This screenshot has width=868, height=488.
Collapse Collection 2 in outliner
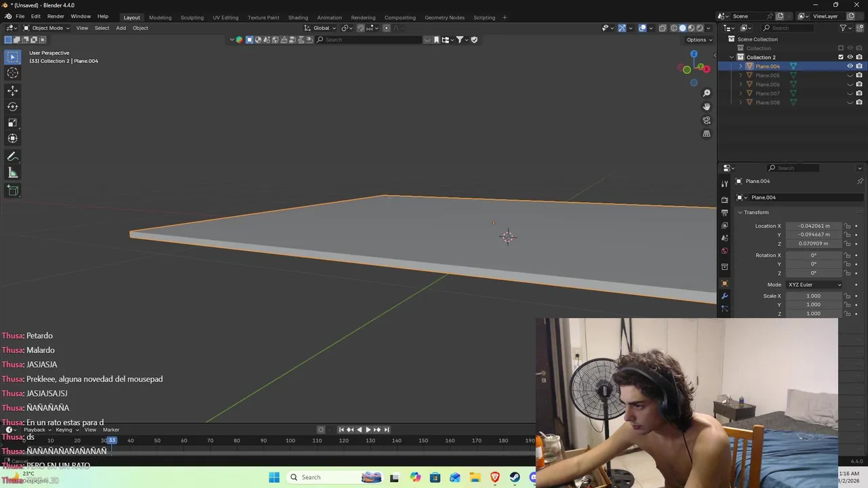coord(732,57)
